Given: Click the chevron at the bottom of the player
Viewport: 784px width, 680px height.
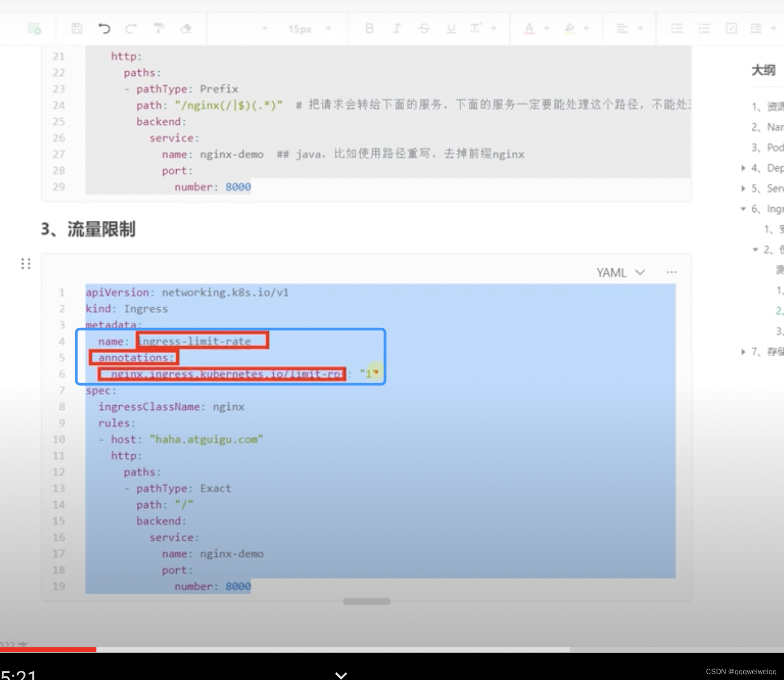Looking at the screenshot, I should tap(341, 675).
